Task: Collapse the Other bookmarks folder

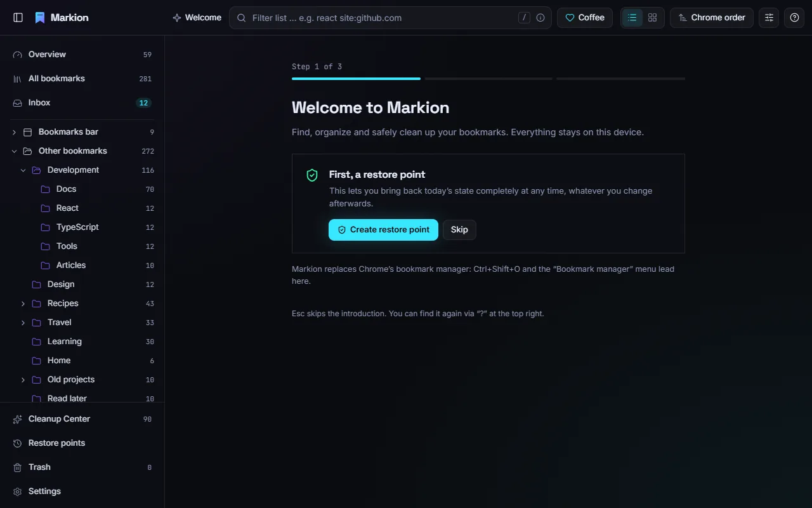Action: click(x=14, y=151)
